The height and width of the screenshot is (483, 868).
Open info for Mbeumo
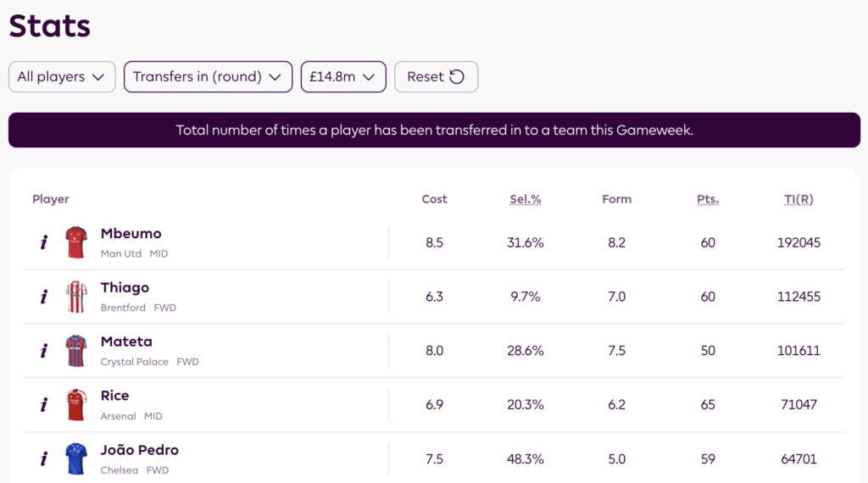point(43,243)
